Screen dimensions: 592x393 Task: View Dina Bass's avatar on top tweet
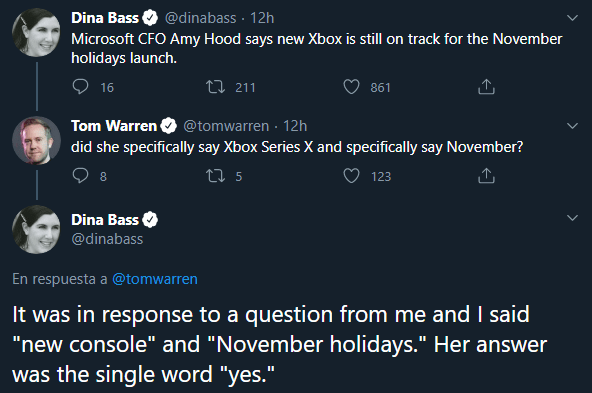pyautogui.click(x=36, y=32)
